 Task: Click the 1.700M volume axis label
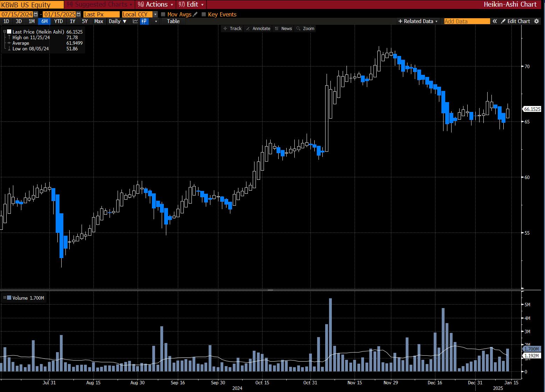pyautogui.click(x=532, y=349)
